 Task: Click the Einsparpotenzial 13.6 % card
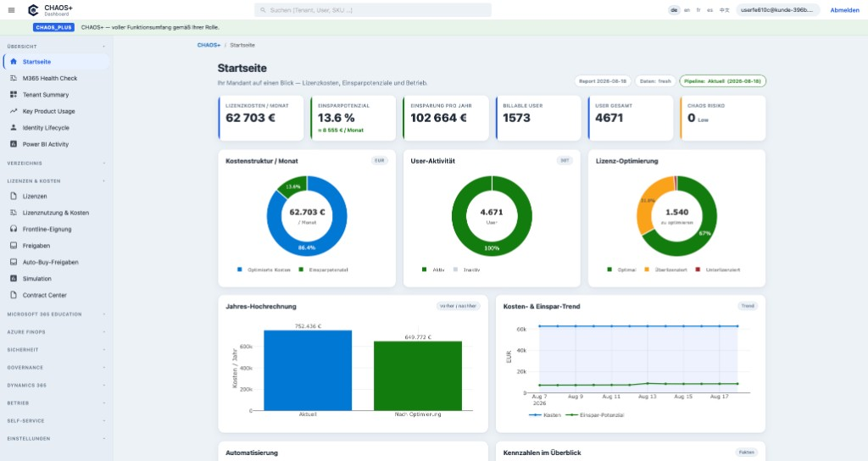pyautogui.click(x=353, y=118)
